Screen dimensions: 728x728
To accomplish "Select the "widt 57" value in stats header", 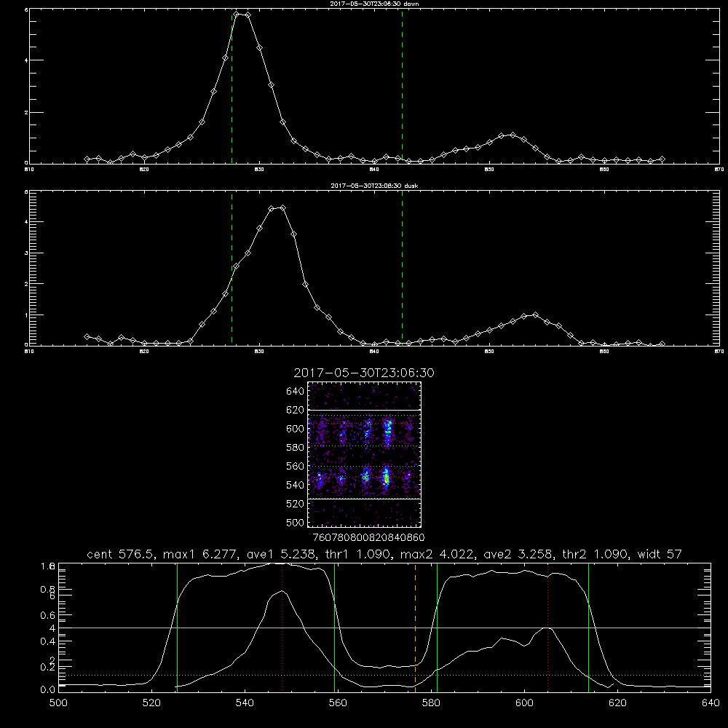I will [x=660, y=554].
